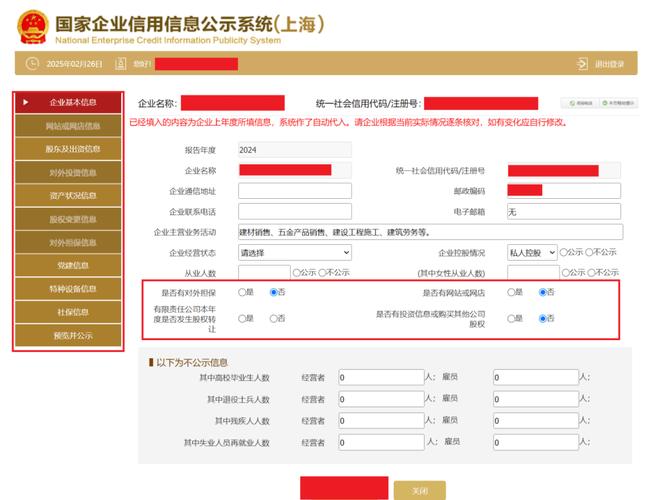This screenshot has height=500, width=655.
Task: Click the date text 2025年02月26日
Action: 74,64
